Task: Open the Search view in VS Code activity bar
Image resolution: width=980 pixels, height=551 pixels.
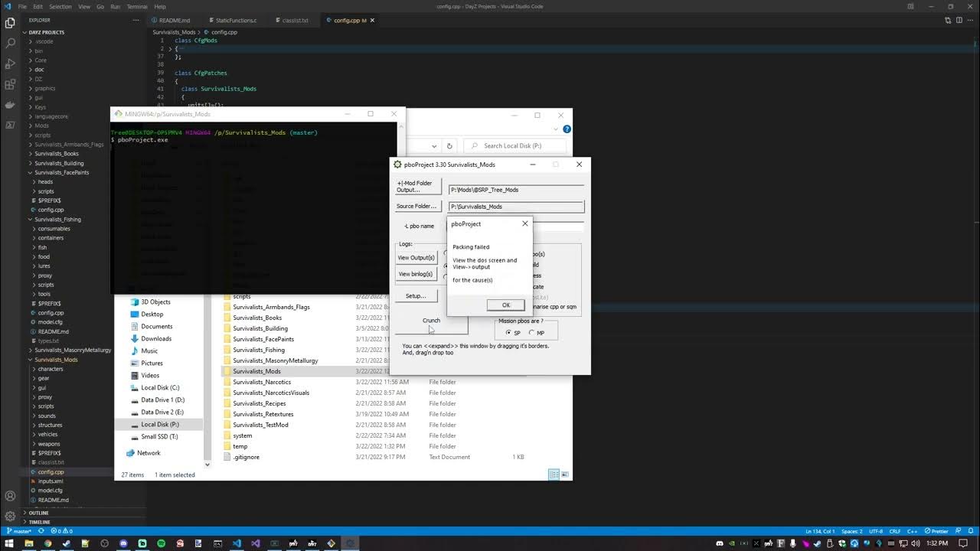Action: pyautogui.click(x=10, y=44)
